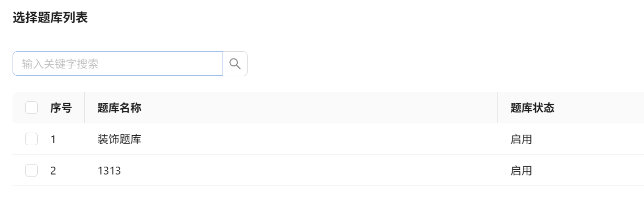Click the magnifier search icon
The height and width of the screenshot is (210, 644).
point(235,64)
